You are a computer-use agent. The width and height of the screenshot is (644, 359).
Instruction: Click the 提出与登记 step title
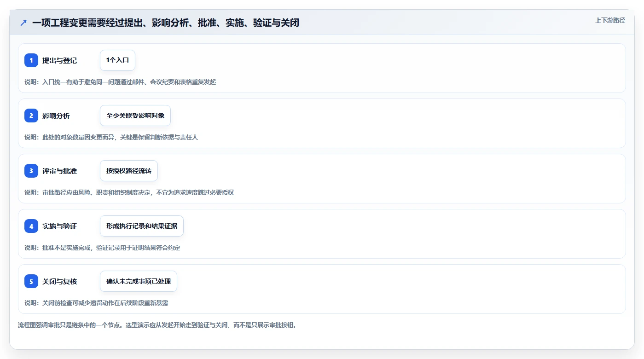[x=59, y=60]
